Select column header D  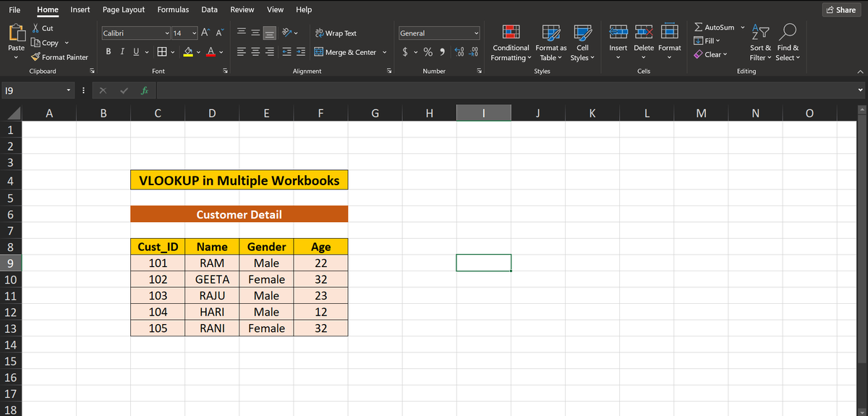pos(211,113)
